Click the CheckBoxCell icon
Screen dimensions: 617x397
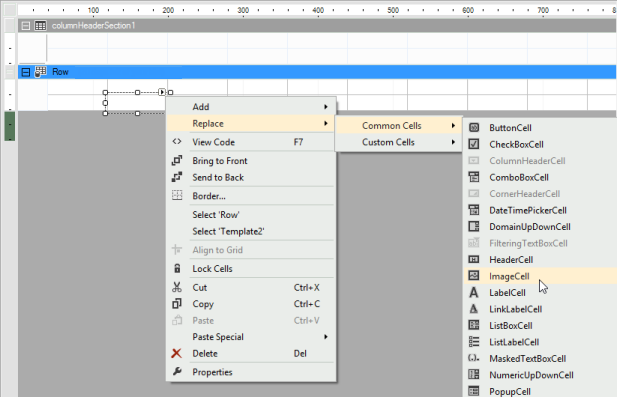pos(474,144)
